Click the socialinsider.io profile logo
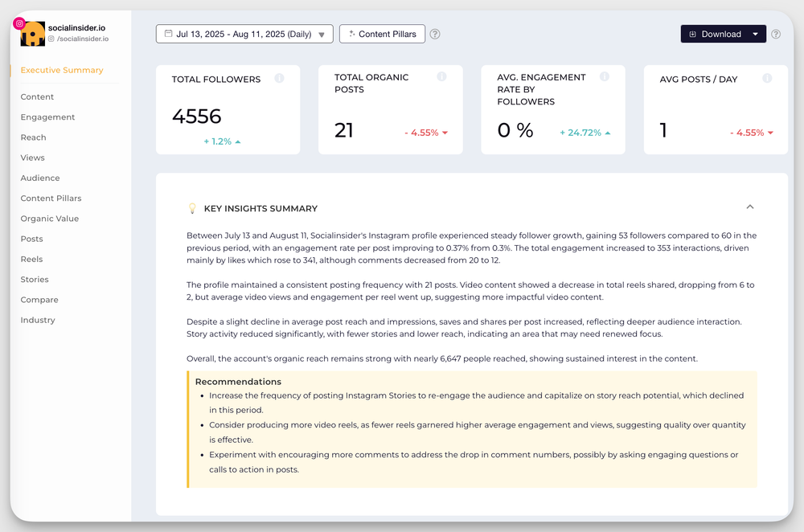804x532 pixels. pyautogui.click(x=32, y=34)
